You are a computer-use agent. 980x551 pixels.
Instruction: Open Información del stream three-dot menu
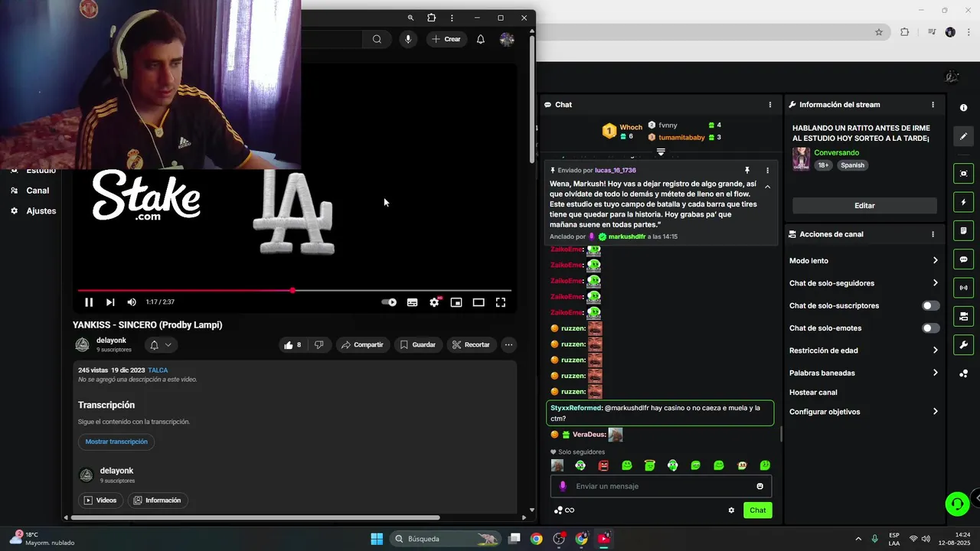click(933, 105)
